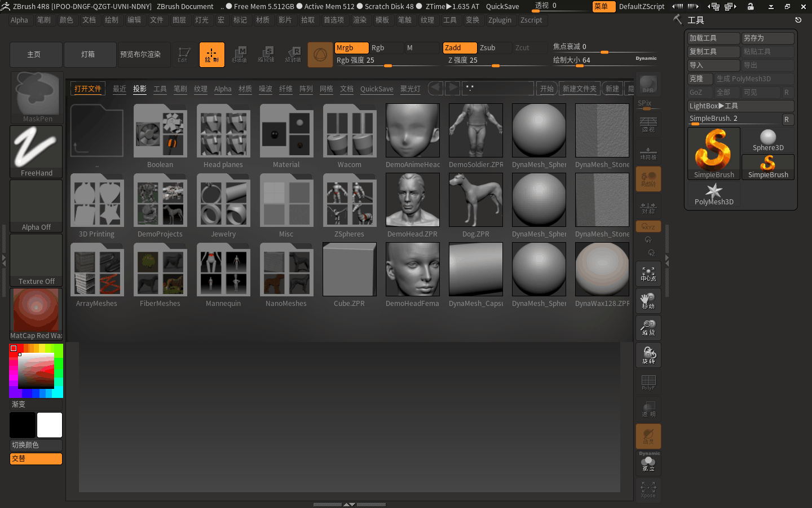The height and width of the screenshot is (508, 812).
Task: Click the 新建文件夹 button in LightBox
Action: tap(579, 89)
